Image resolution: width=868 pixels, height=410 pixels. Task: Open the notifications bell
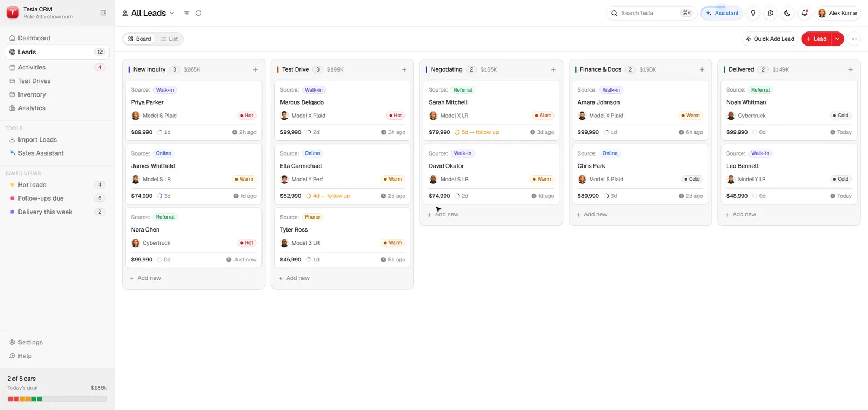(x=805, y=13)
